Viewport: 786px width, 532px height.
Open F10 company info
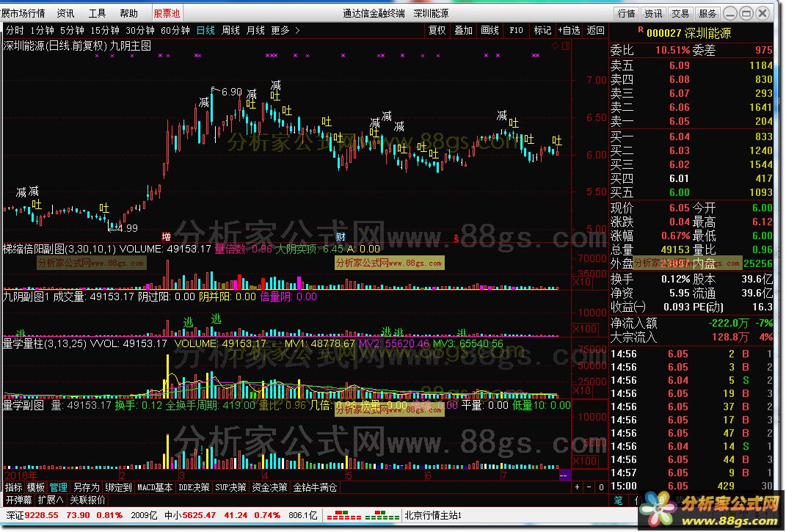point(516,31)
